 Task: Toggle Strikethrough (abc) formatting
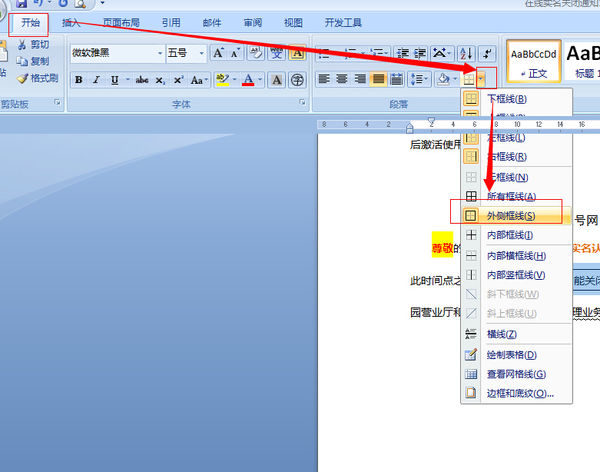pyautogui.click(x=142, y=80)
